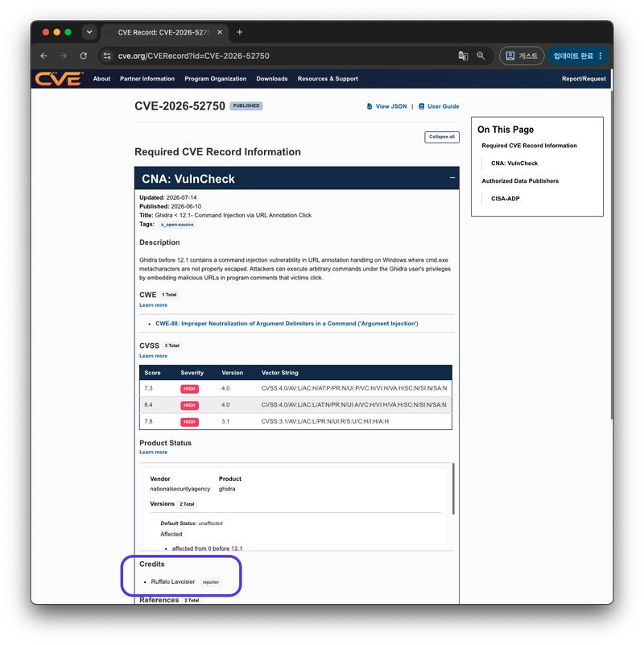Close the CVE Record tab
Screen dimensions: 644x645
pyautogui.click(x=220, y=32)
